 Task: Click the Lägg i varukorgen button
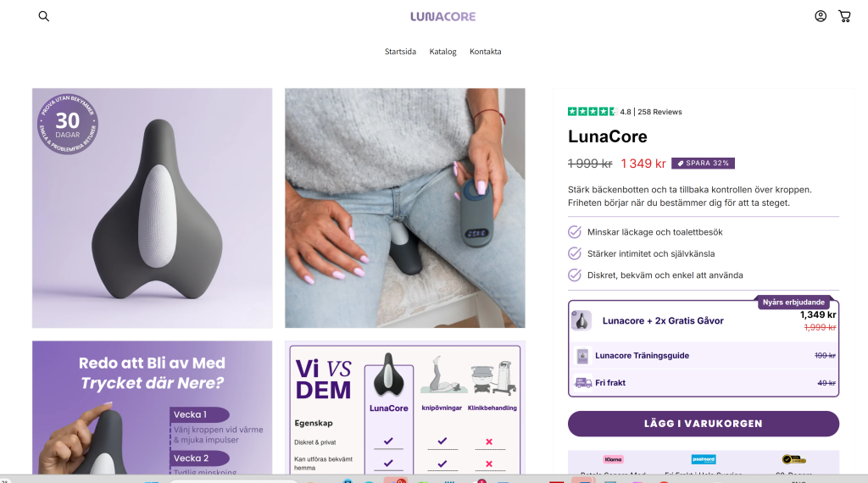(704, 424)
